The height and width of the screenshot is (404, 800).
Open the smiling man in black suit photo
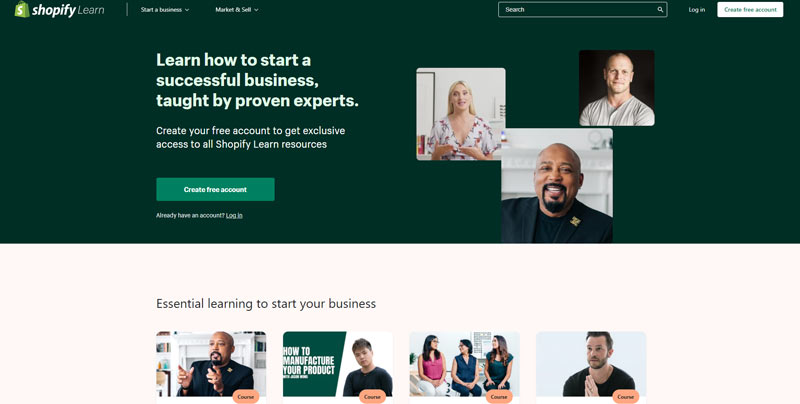tap(557, 185)
